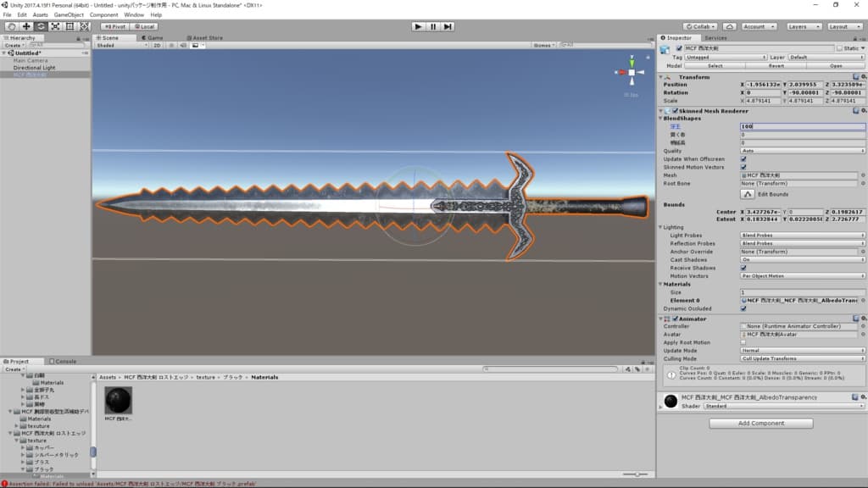Viewport: 868px width, 488px height.
Task: Toggle Update When Offscreen checkbox
Action: 743,159
